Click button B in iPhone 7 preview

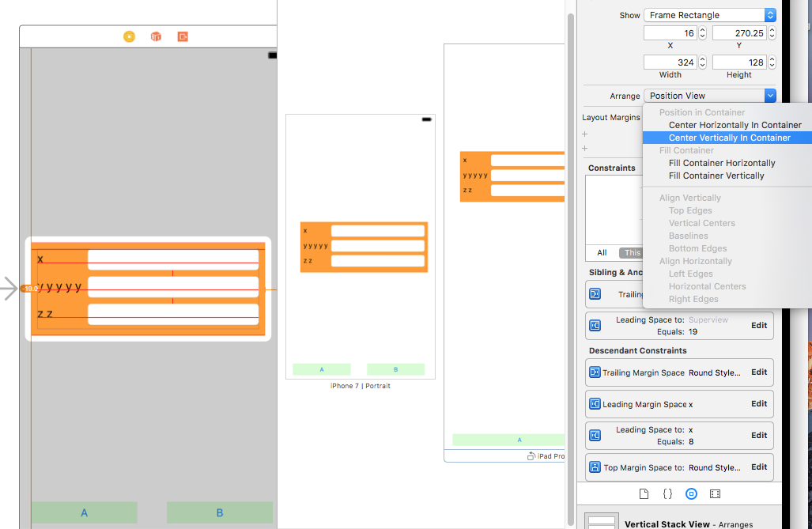[x=395, y=369]
